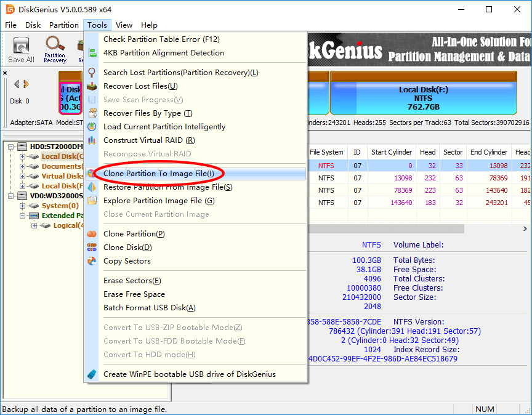The width and height of the screenshot is (532, 415).
Task: Choose Check Partition Table Error (F12)
Action: 195,39
